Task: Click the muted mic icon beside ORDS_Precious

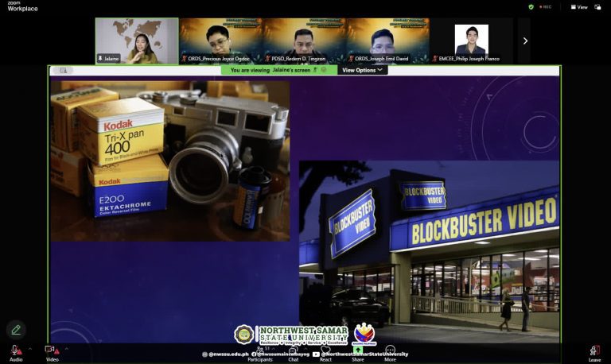Action: coord(184,58)
